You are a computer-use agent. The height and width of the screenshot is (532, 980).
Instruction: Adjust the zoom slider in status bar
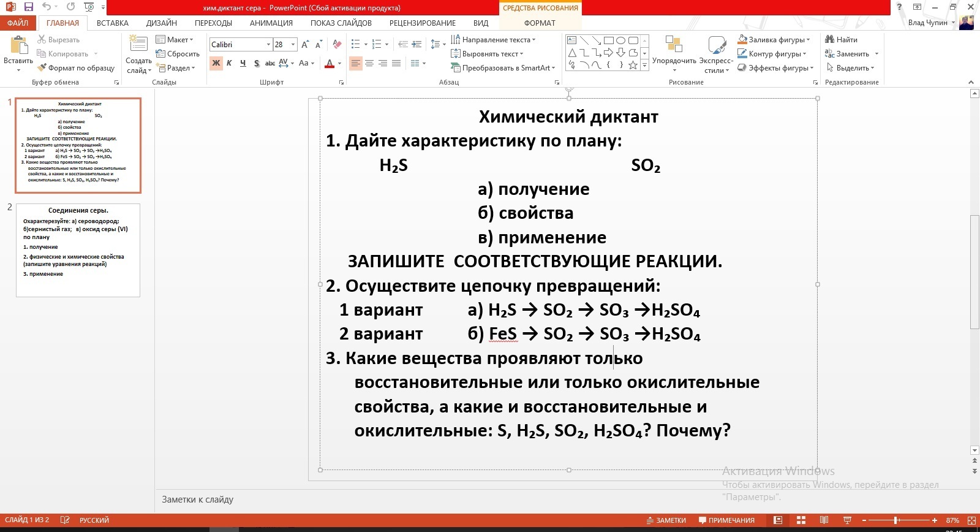point(895,520)
